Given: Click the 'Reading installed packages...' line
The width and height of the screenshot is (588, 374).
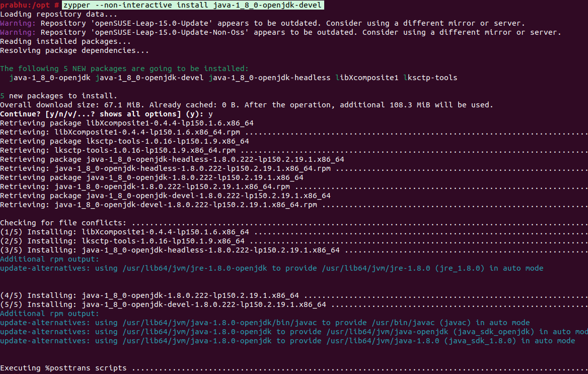Looking at the screenshot, I should click(x=58, y=41).
